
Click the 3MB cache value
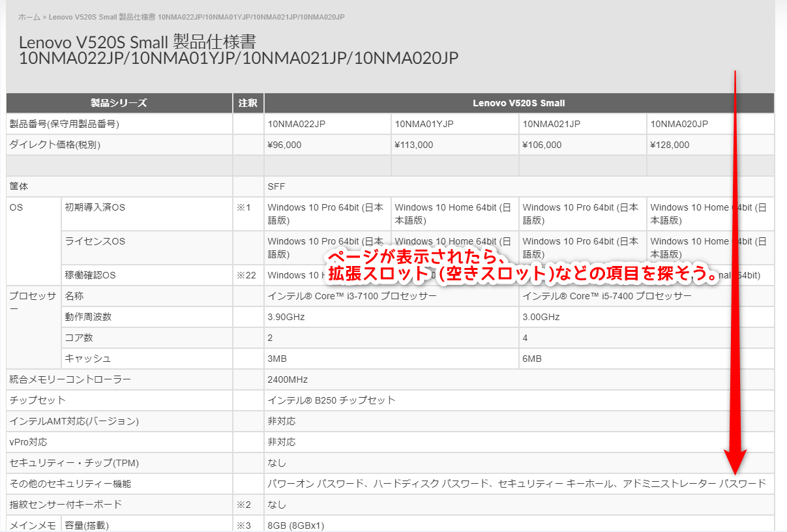coord(277,359)
